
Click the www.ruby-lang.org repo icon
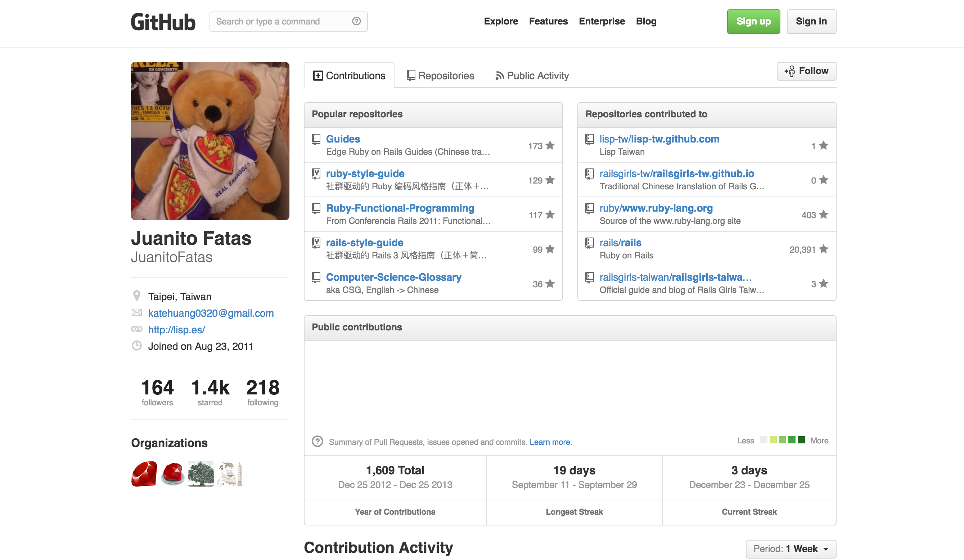(x=590, y=208)
